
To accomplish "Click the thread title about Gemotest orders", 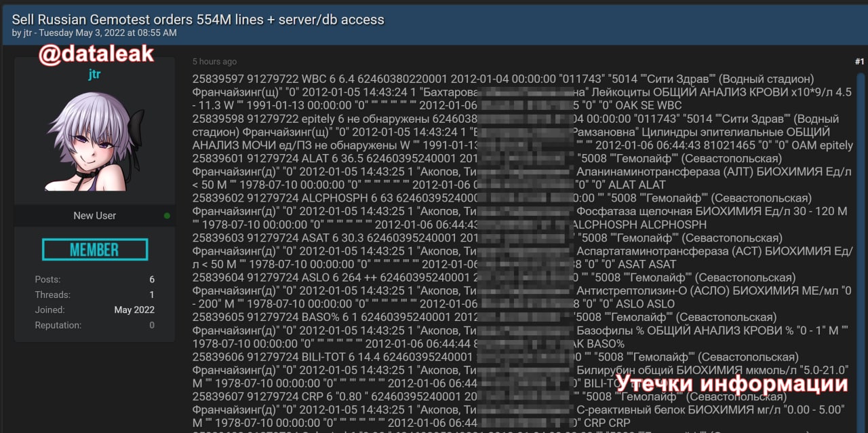I will (x=198, y=20).
